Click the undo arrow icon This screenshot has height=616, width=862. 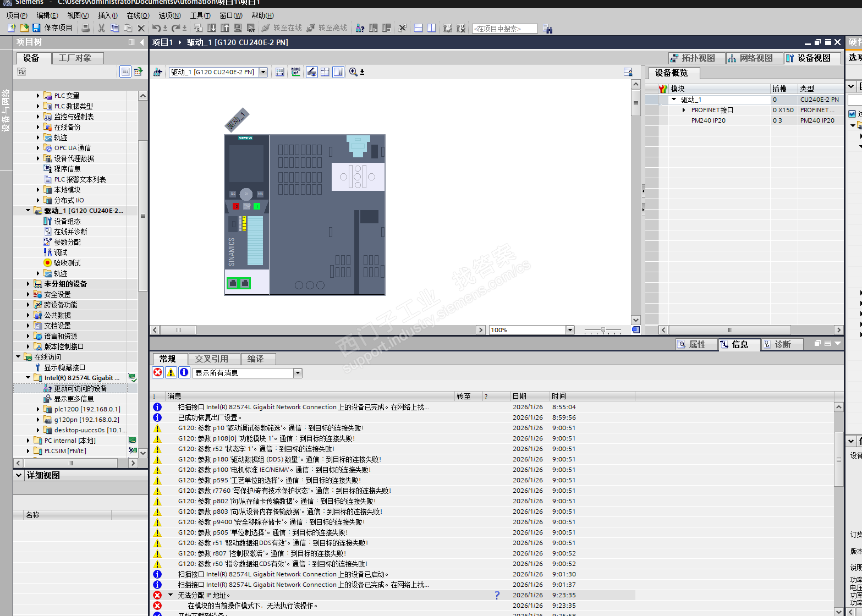point(157,28)
